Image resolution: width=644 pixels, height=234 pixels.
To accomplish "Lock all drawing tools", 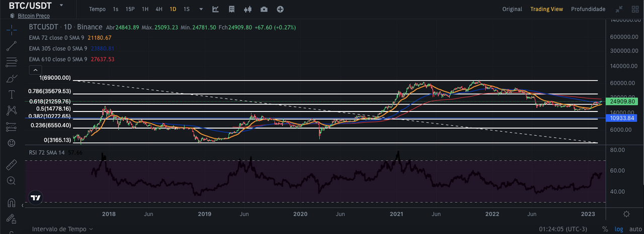I will point(12,218).
